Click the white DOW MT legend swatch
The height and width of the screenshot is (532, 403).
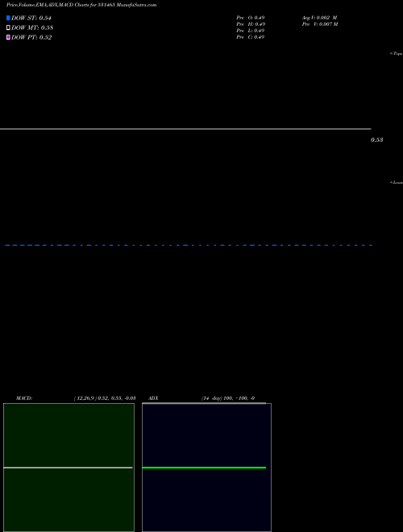click(x=8, y=27)
